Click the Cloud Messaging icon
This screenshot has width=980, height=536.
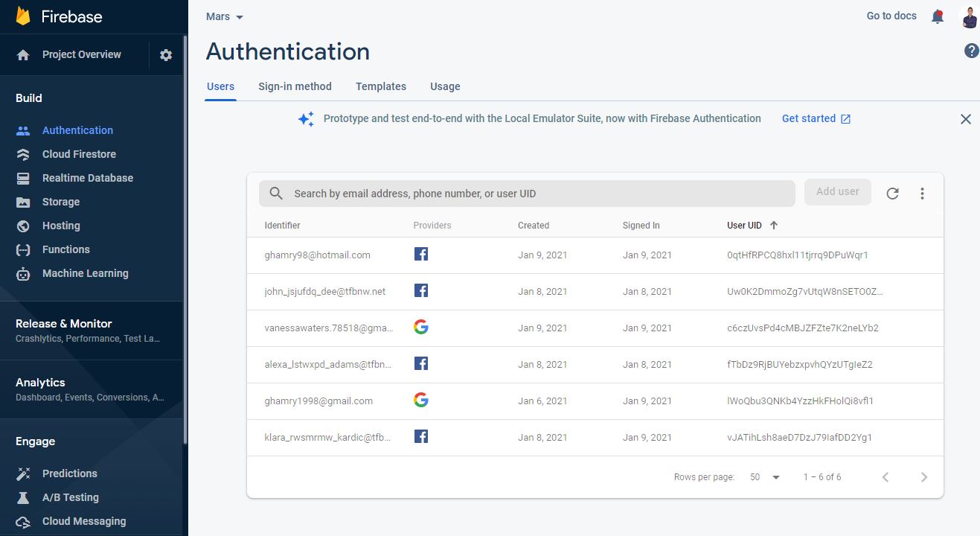coord(23,521)
